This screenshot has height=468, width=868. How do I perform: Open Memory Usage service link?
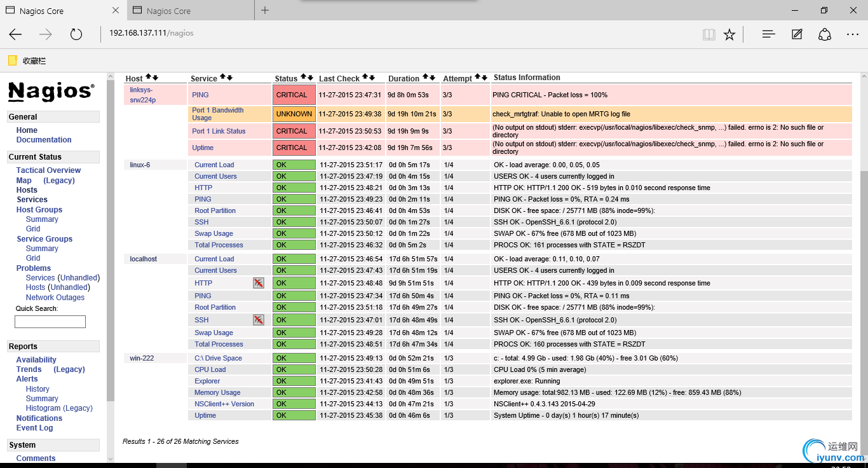(x=217, y=392)
